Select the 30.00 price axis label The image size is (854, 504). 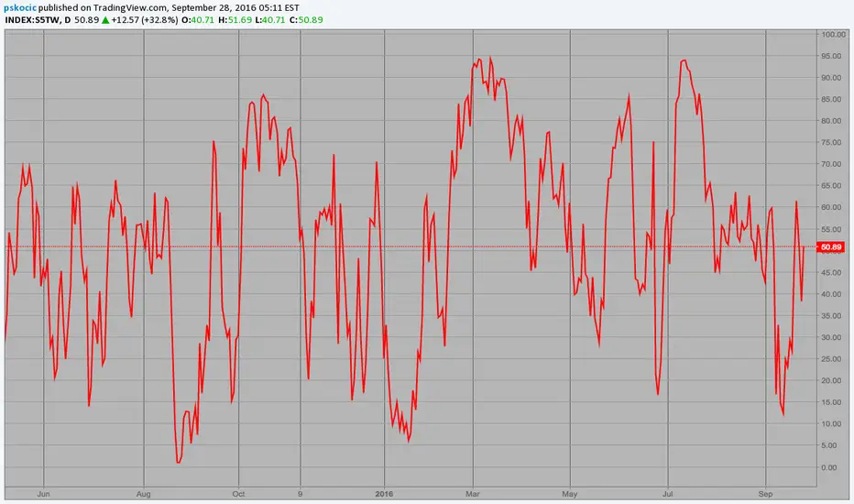coord(831,337)
